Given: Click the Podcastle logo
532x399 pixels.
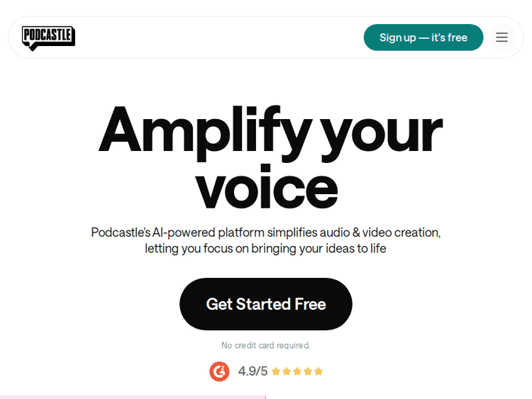Looking at the screenshot, I should click(48, 38).
